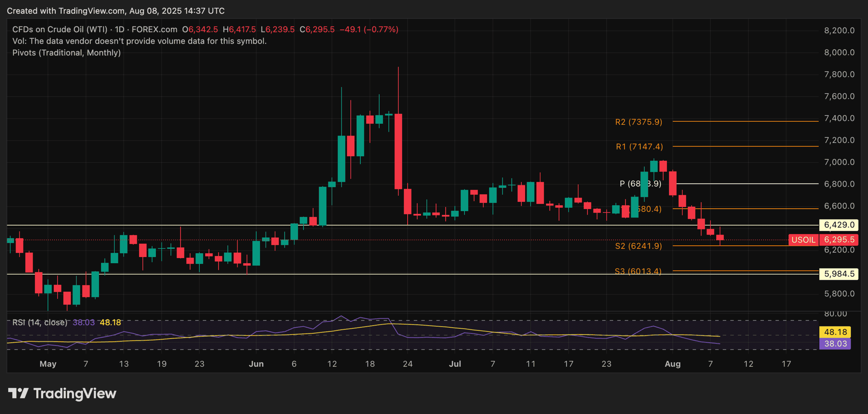
Task: Click the 13 date label in May
Action: coord(124,364)
